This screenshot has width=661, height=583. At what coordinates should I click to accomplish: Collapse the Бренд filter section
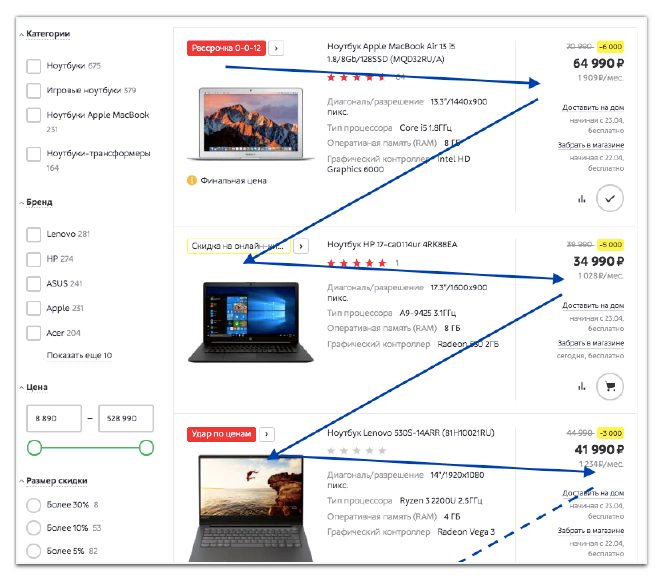22,202
